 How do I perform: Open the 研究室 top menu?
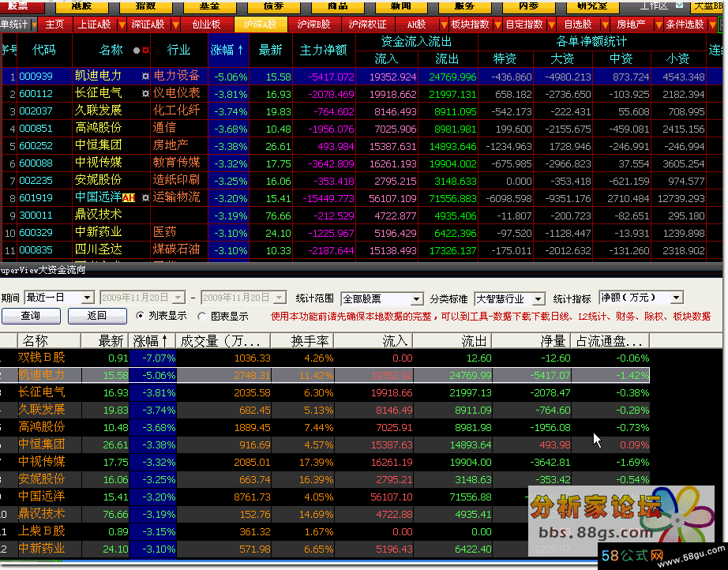click(592, 6)
